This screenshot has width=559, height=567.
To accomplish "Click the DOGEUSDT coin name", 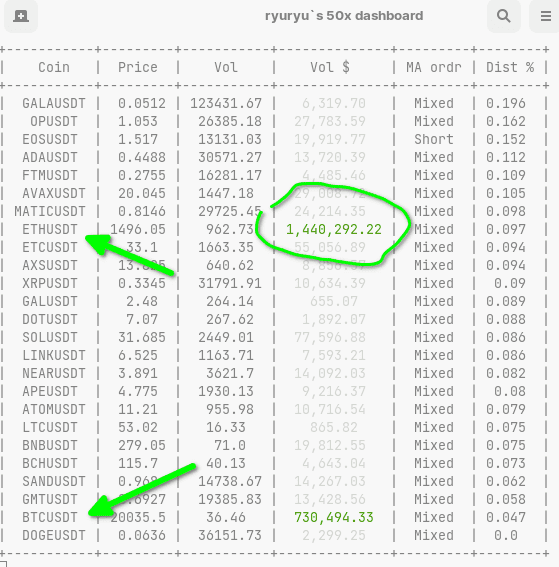I will 54,535.
